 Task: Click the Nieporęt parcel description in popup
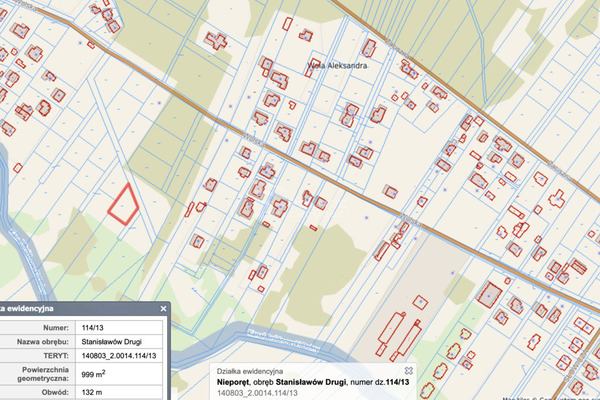[315, 382]
